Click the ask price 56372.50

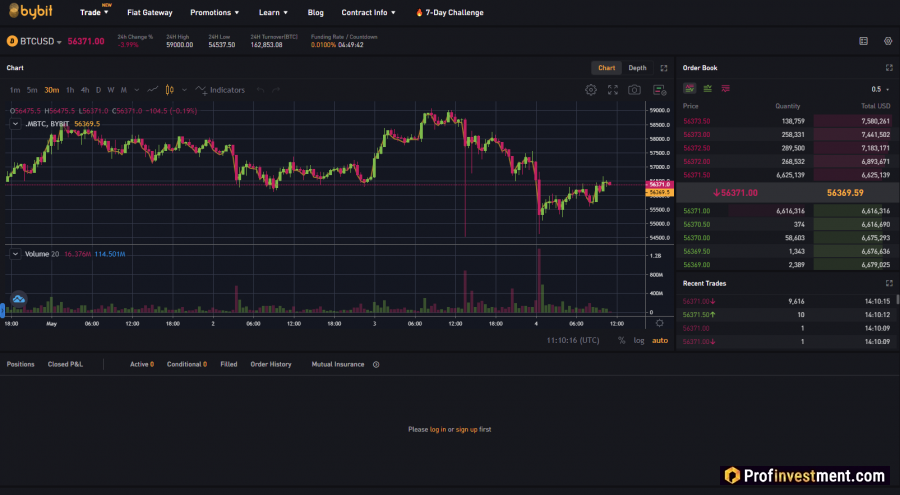pos(697,148)
